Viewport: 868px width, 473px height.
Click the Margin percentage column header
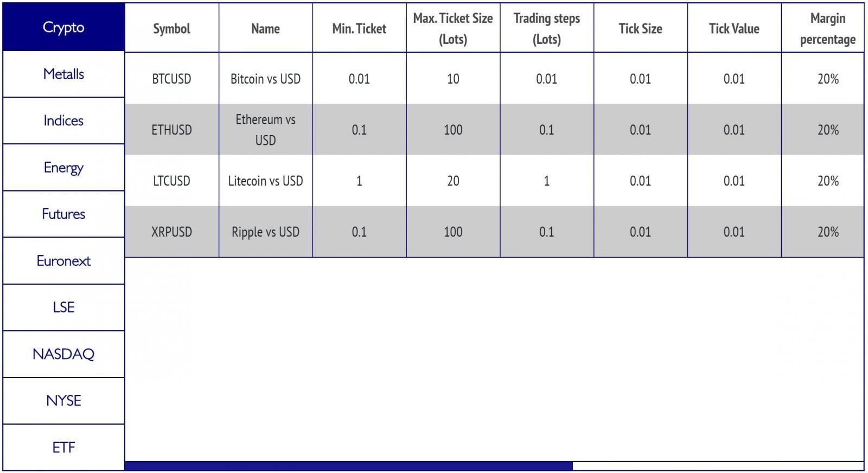pyautogui.click(x=827, y=29)
